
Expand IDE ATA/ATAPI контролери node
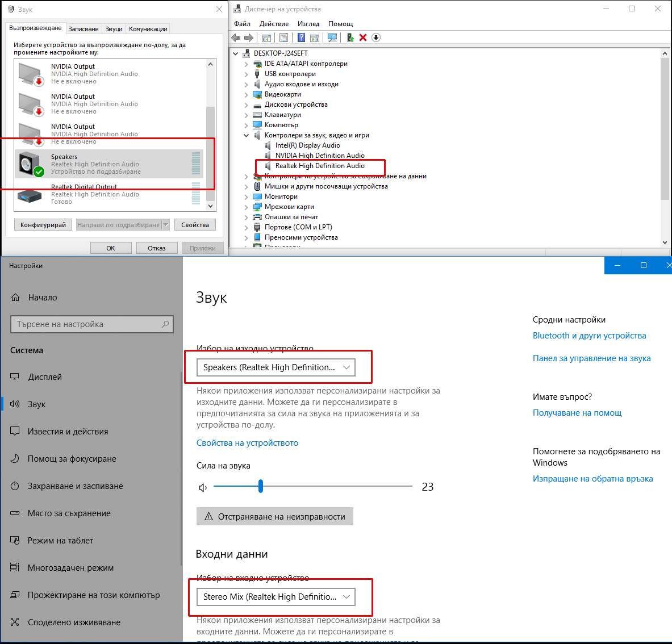[246, 64]
